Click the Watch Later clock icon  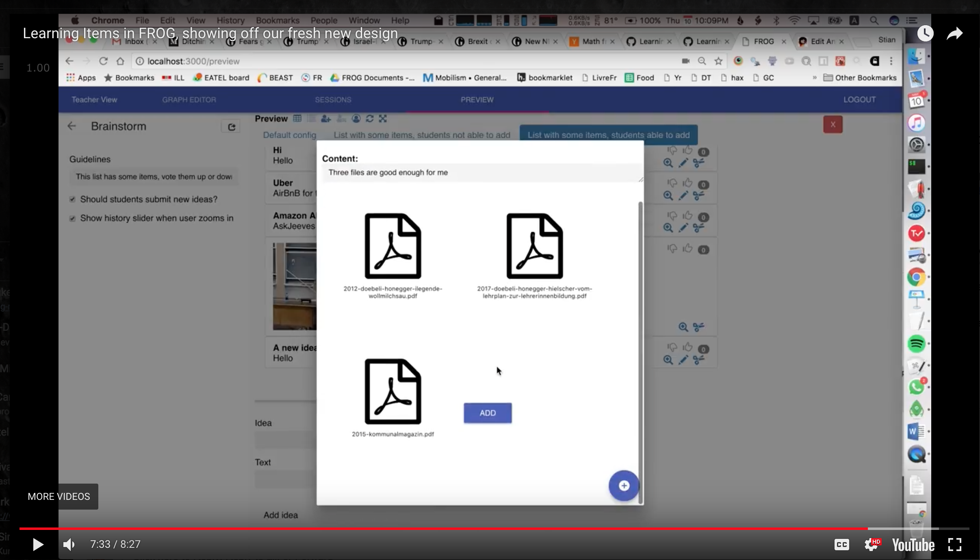coord(925,33)
